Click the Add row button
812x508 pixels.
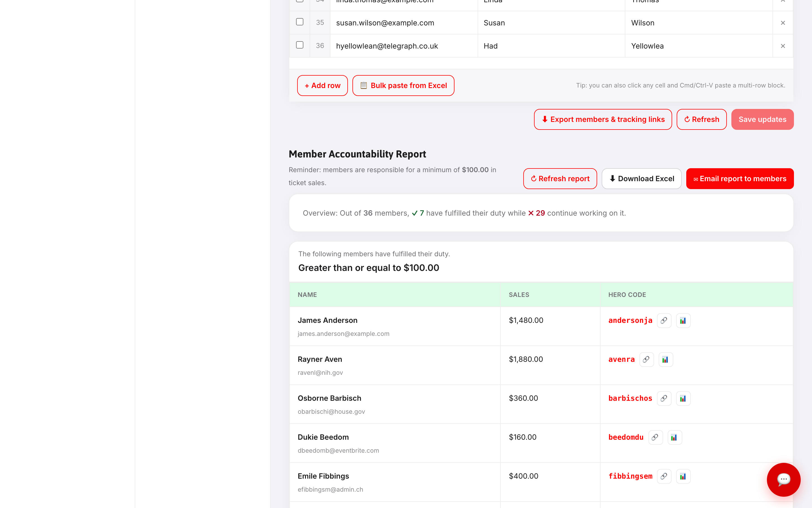click(323, 86)
